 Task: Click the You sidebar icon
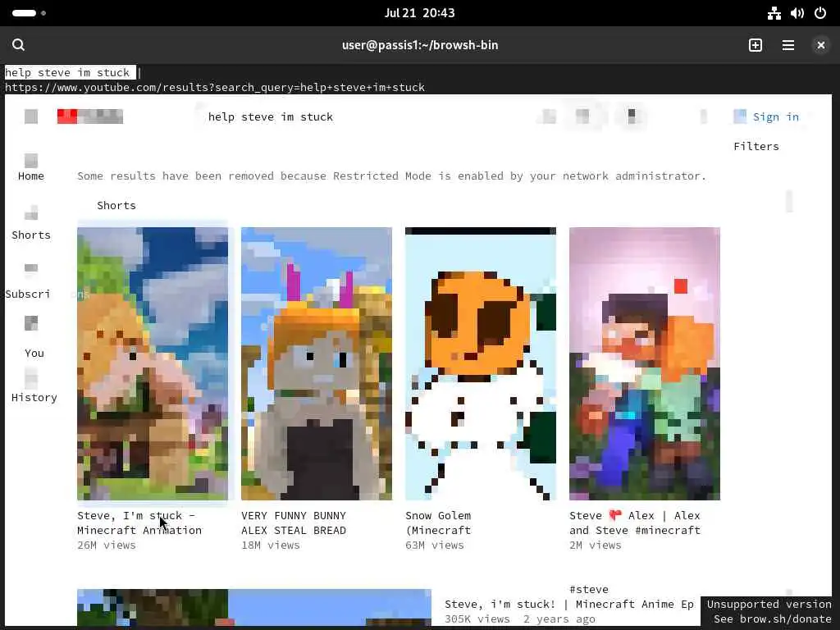coord(31,323)
